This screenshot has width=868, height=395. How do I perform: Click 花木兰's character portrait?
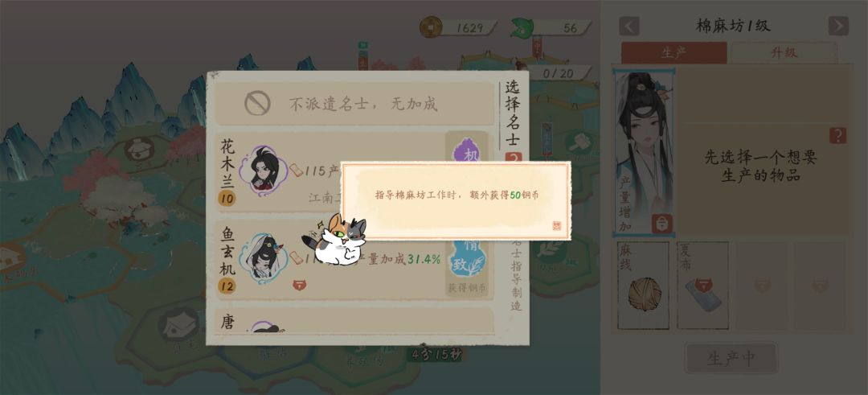click(x=264, y=171)
